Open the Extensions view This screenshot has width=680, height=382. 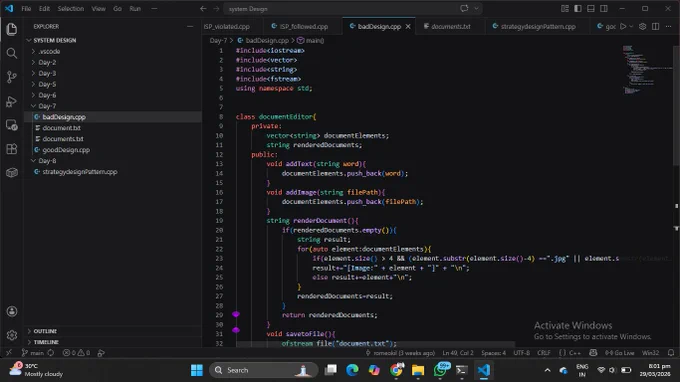point(12,149)
